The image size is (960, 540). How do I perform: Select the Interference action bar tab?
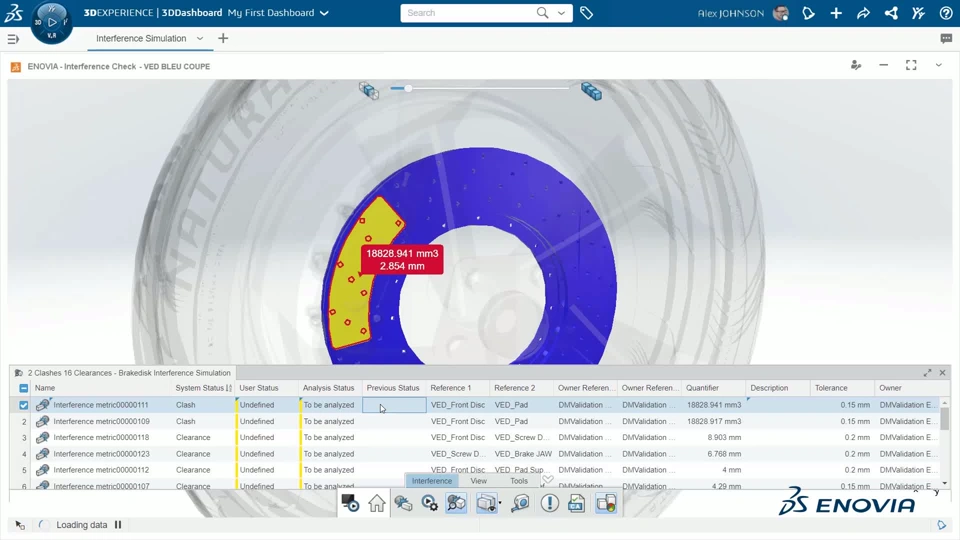(432, 481)
